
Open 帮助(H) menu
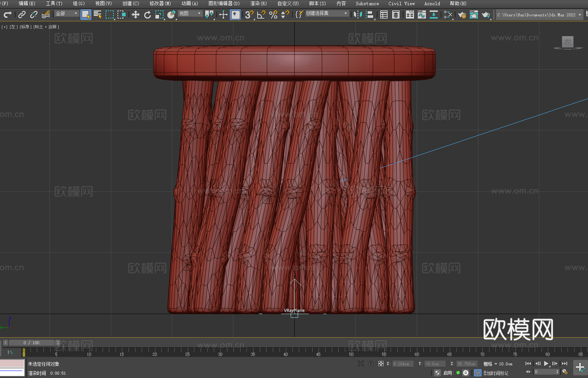coord(458,4)
